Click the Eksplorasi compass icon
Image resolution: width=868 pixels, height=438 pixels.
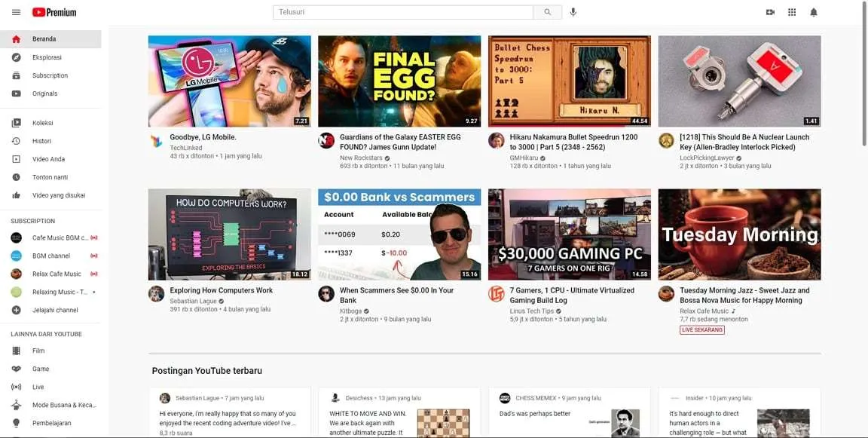(16, 57)
